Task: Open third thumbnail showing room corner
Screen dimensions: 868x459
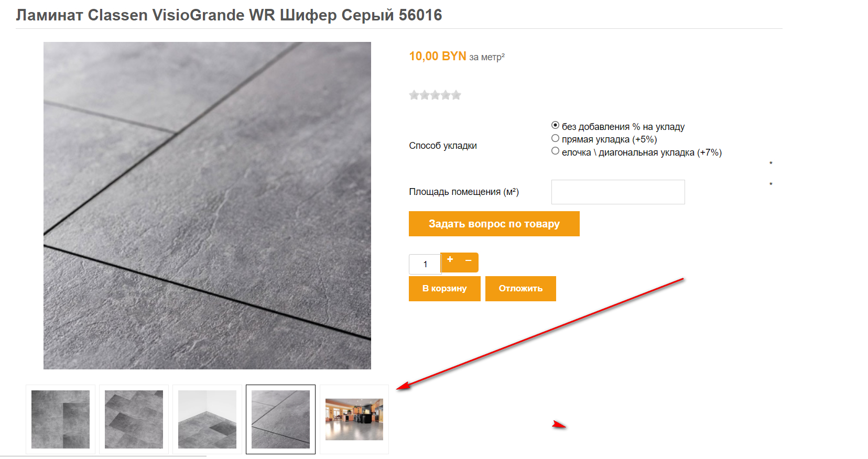Action: click(x=207, y=419)
